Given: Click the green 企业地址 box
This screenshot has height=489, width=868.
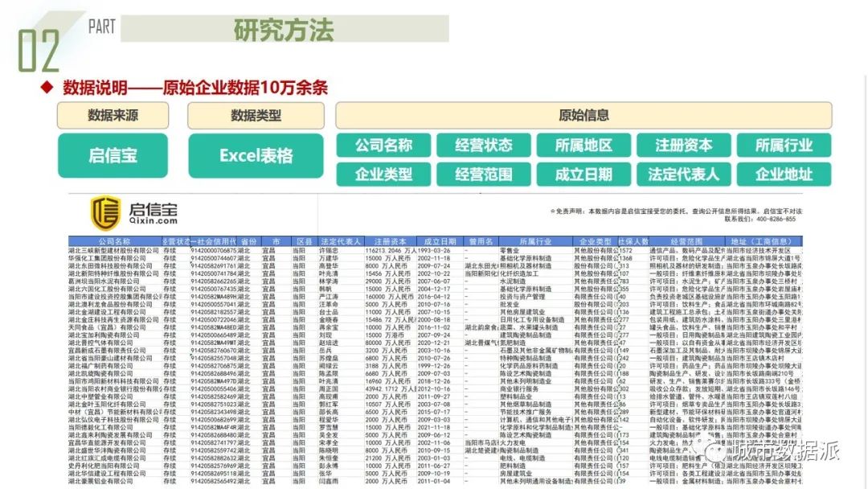Looking at the screenshot, I should tap(784, 175).
